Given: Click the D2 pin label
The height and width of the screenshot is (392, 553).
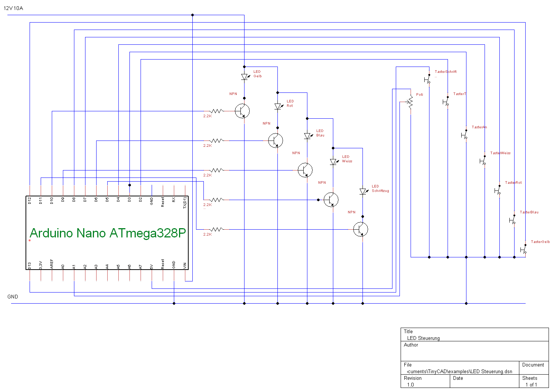Looking at the screenshot, I should point(141,200).
